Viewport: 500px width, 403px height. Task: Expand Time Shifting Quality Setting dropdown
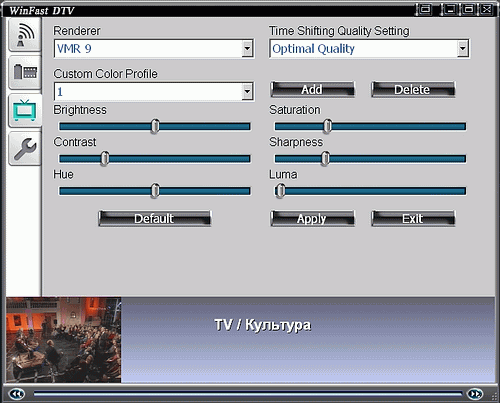[x=462, y=49]
